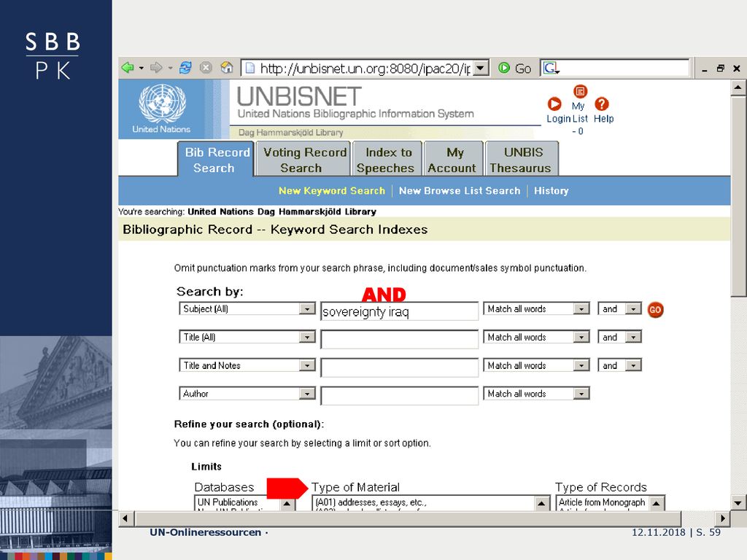Click the empty Title and Notes search field
Screen dimensions: 747x560
pyautogui.click(x=399, y=367)
